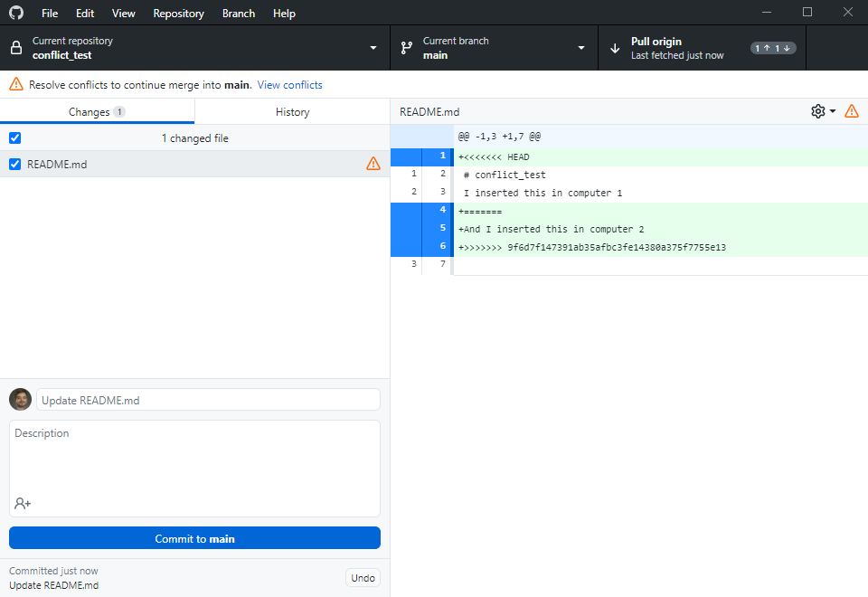The image size is (868, 597).
Task: Open the Repository menu
Action: tap(178, 14)
